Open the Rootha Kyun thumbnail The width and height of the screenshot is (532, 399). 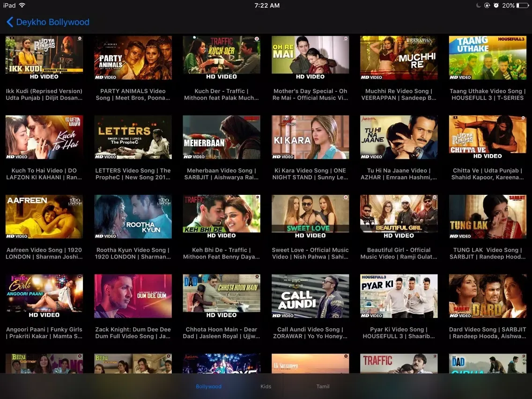(133, 216)
